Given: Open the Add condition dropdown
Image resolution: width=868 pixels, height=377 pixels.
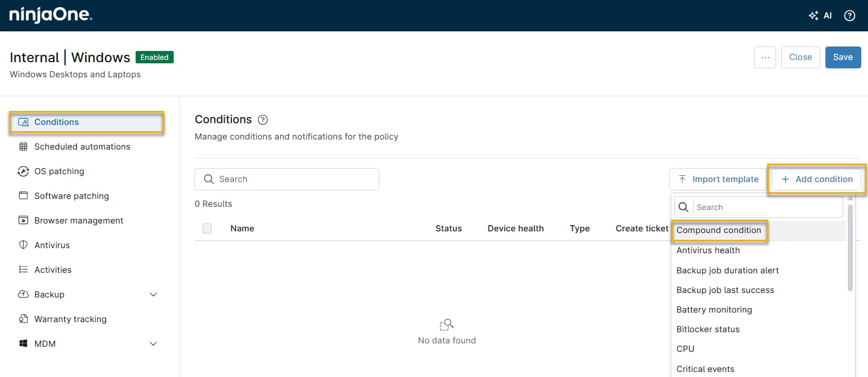Looking at the screenshot, I should [x=816, y=179].
